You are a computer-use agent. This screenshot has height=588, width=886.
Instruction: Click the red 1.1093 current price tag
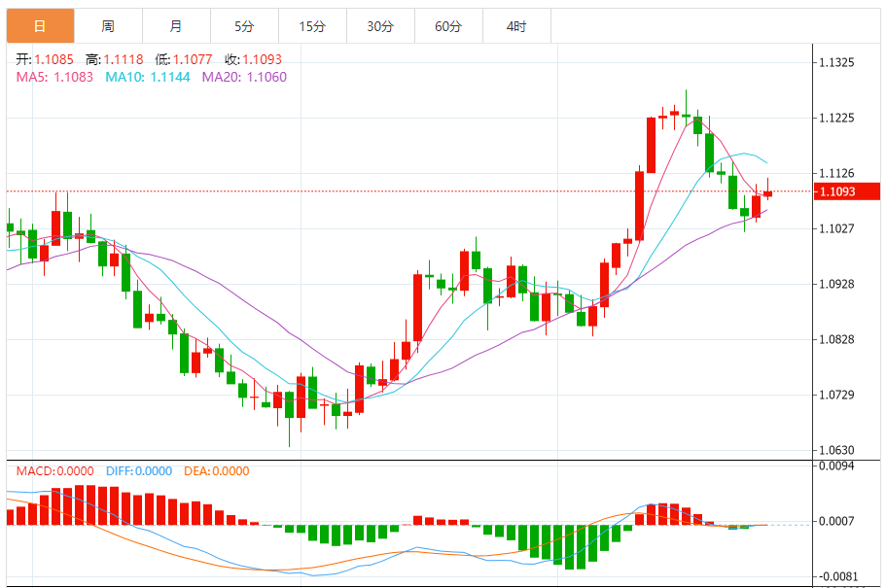click(x=847, y=191)
